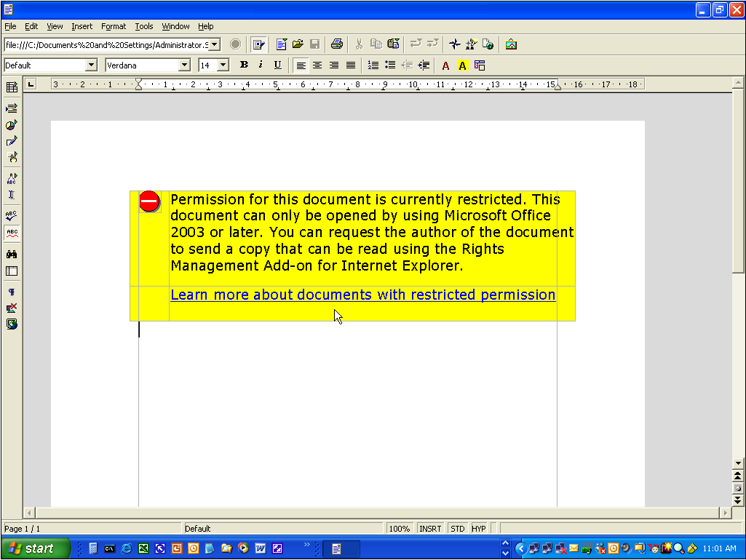Screen dimensions: 746x560
Task: Open the Edit menu
Action: click(31, 26)
